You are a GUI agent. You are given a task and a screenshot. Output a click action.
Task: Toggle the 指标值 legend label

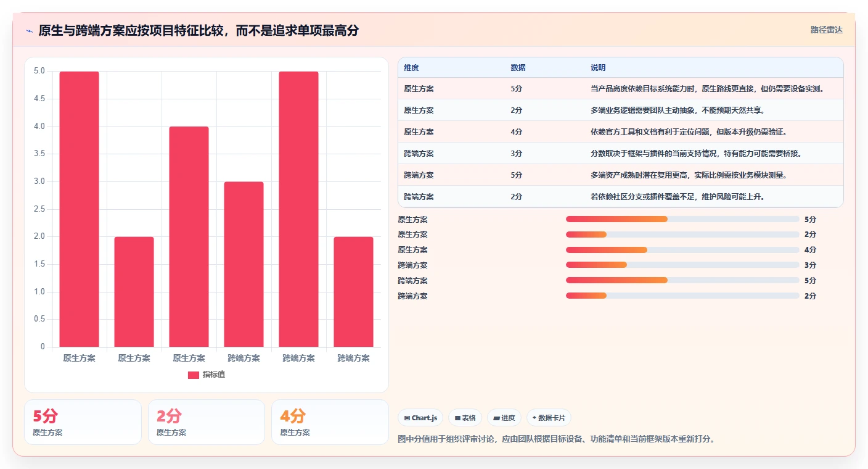click(214, 375)
